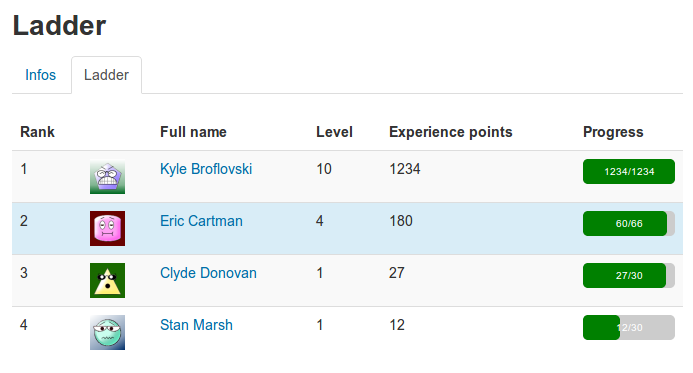This screenshot has width=693, height=373.
Task: Click Clyde Donovan's yellow triangle avatar
Action: pyautogui.click(x=107, y=280)
